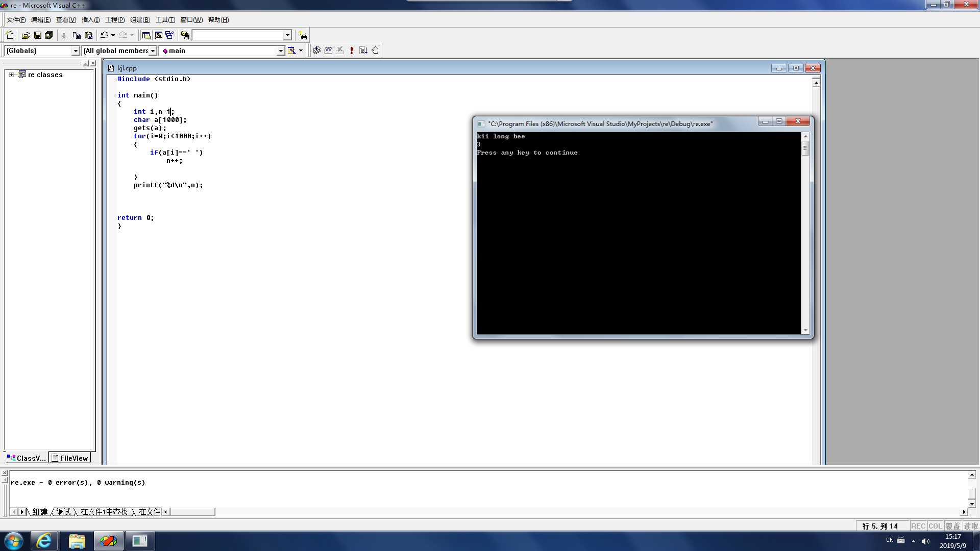Open the 组建(B) menu
The width and height of the screenshot is (980, 551).
140,20
